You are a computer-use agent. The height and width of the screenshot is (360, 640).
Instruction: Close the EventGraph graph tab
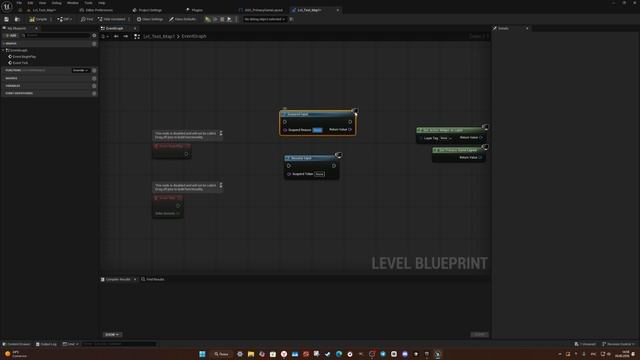135,29
